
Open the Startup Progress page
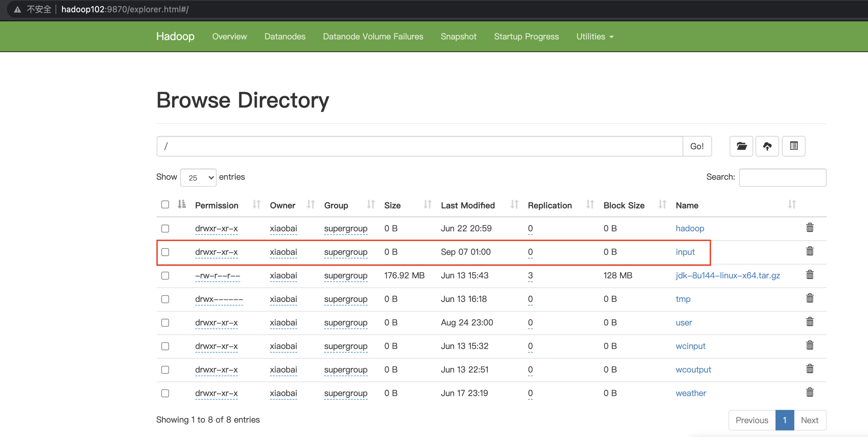pos(526,36)
